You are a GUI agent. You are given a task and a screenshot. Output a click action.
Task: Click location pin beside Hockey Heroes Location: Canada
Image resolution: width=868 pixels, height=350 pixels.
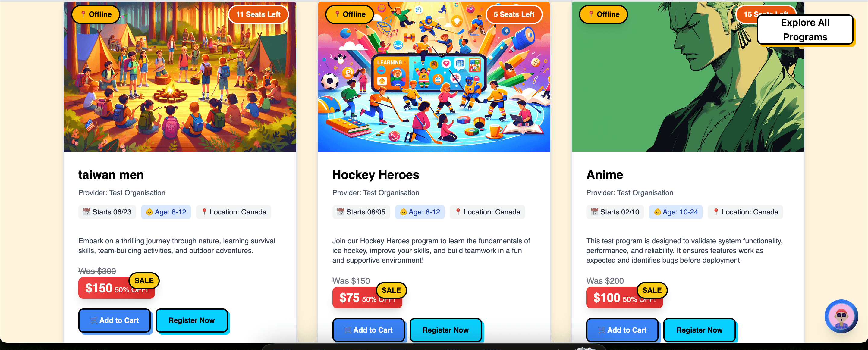458,212
